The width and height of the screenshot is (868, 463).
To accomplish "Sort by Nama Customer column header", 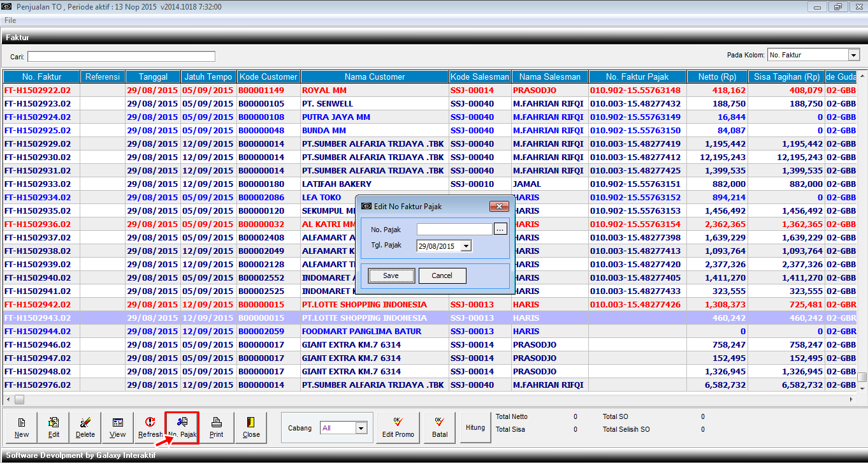I will (x=375, y=77).
